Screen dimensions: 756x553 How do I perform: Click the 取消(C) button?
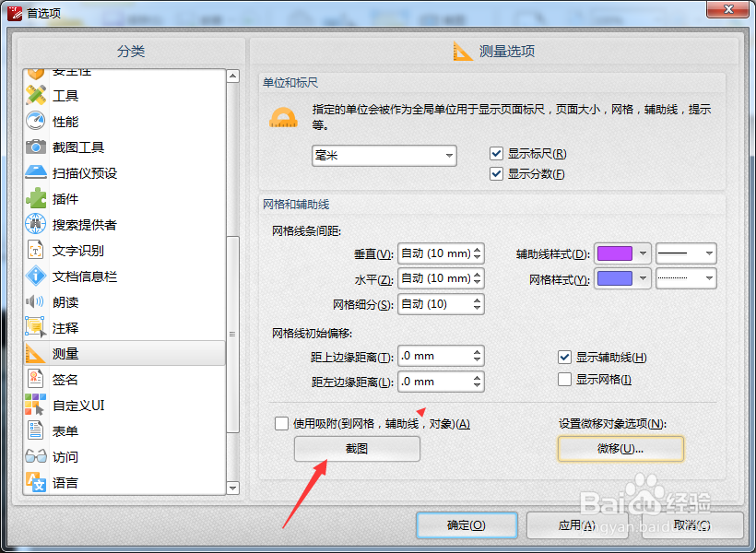click(692, 525)
